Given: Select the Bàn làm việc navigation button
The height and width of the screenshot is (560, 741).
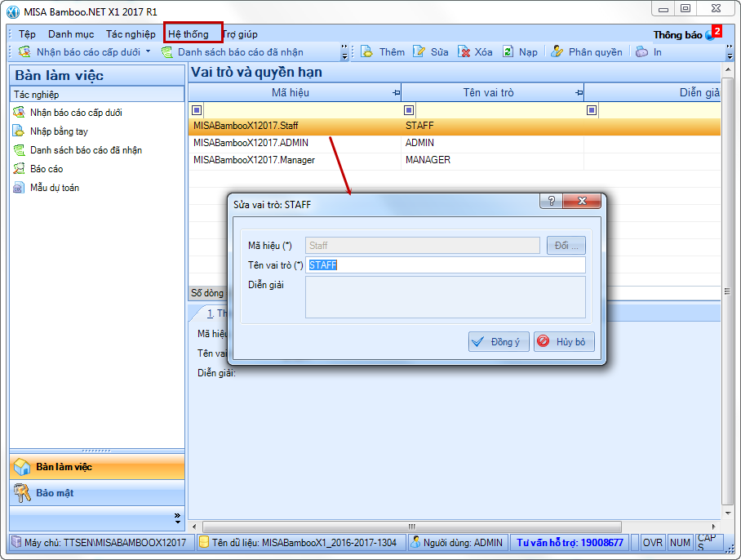Looking at the screenshot, I should (97, 467).
